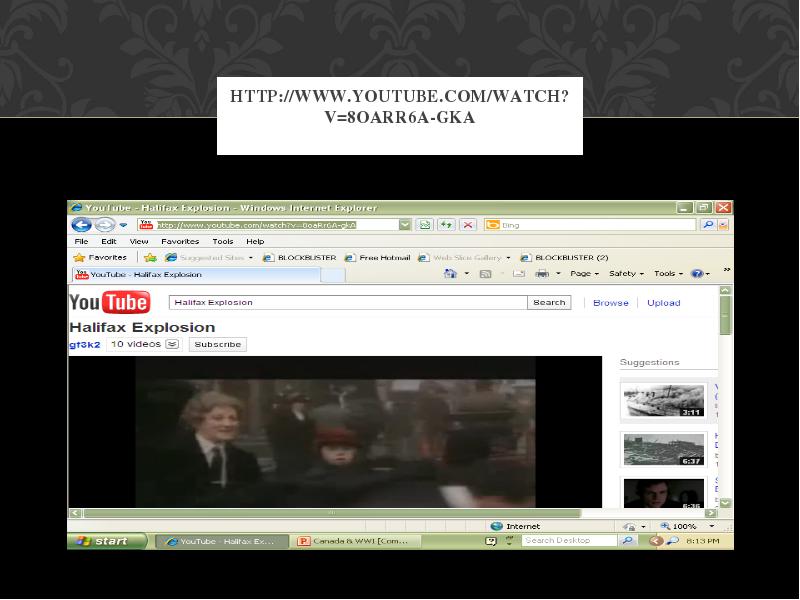Click the horizontal scrollbar right arrow

click(711, 513)
